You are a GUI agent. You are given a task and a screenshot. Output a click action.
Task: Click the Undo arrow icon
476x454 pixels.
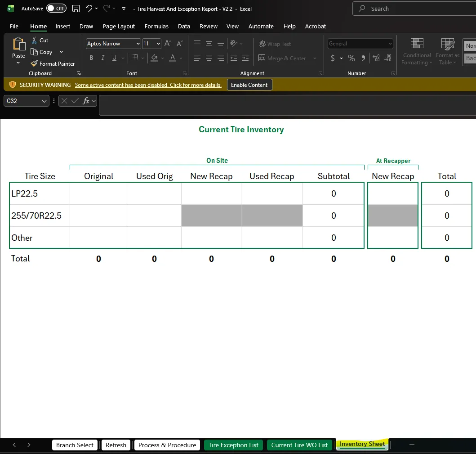point(89,9)
